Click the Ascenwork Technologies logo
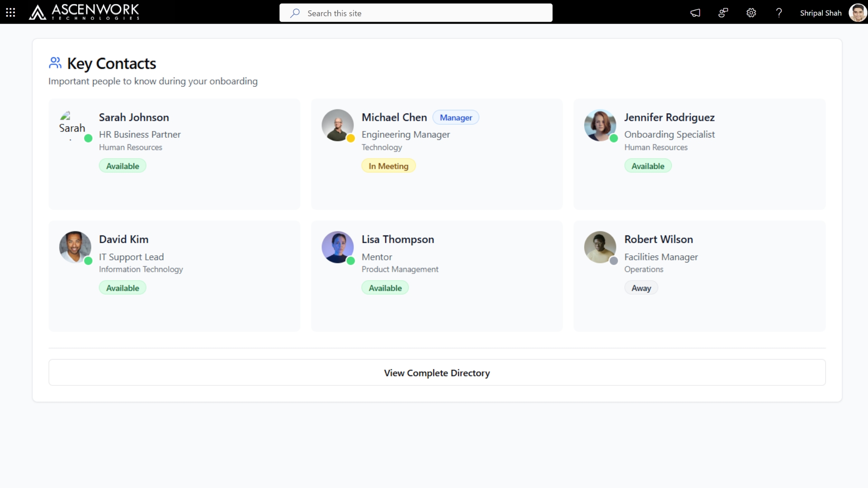This screenshot has height=488, width=868. pyautogui.click(x=84, y=12)
